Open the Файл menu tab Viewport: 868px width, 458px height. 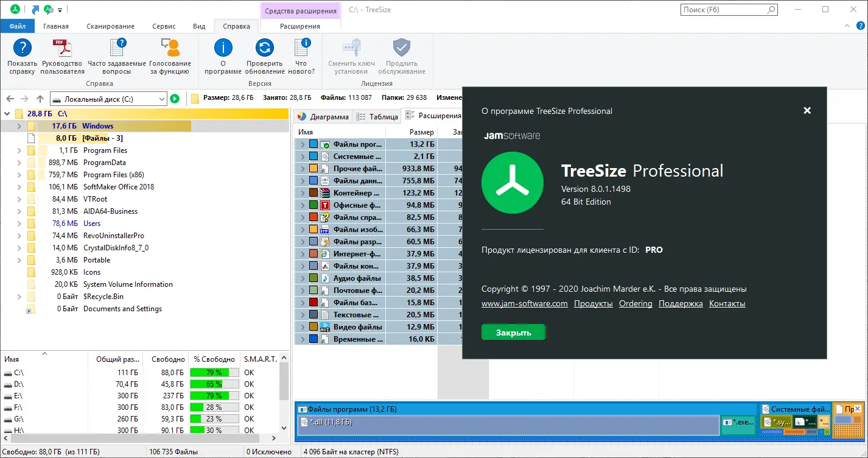[18, 26]
